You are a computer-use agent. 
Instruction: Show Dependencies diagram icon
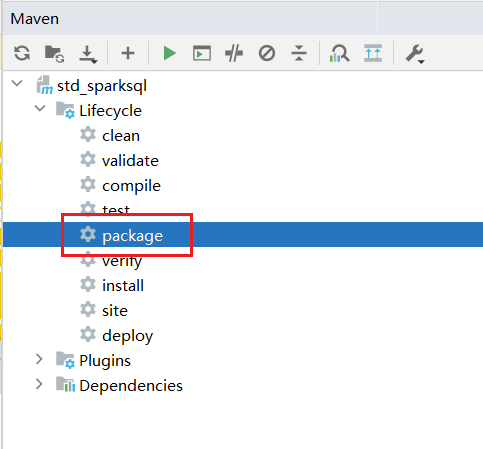[x=339, y=53]
